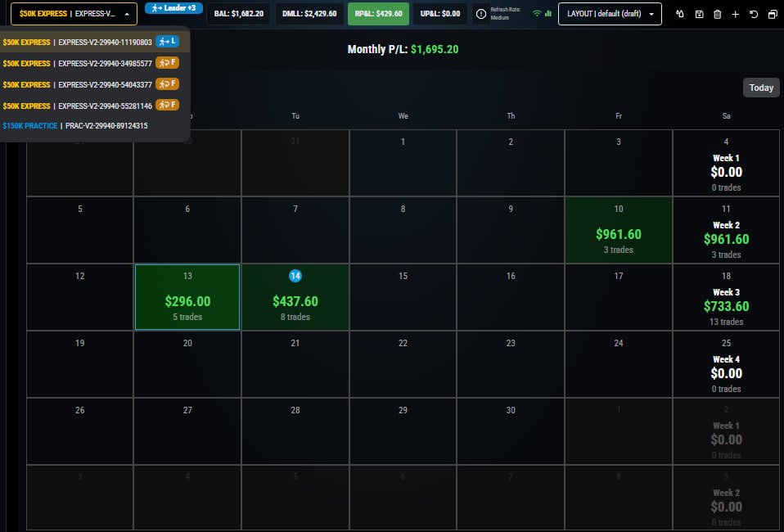Click the green wifi connection icon
Viewport: 784px width, 532px height.
537,13
